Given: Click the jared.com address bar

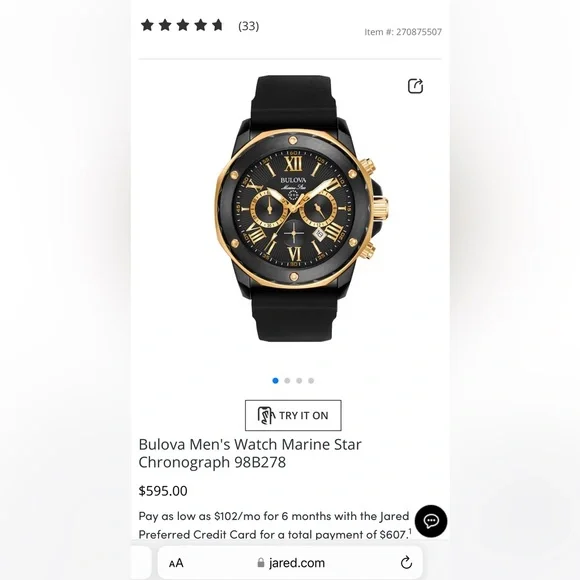Looking at the screenshot, I should [x=290, y=563].
